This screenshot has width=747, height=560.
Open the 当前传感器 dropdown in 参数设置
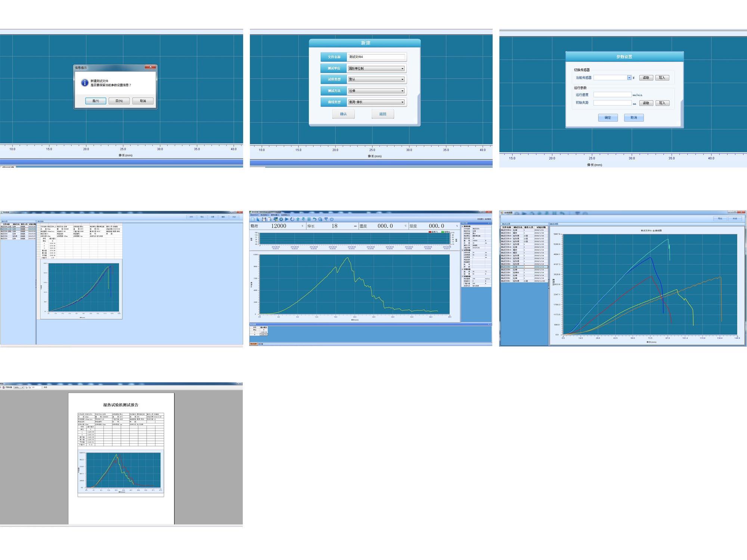629,78
